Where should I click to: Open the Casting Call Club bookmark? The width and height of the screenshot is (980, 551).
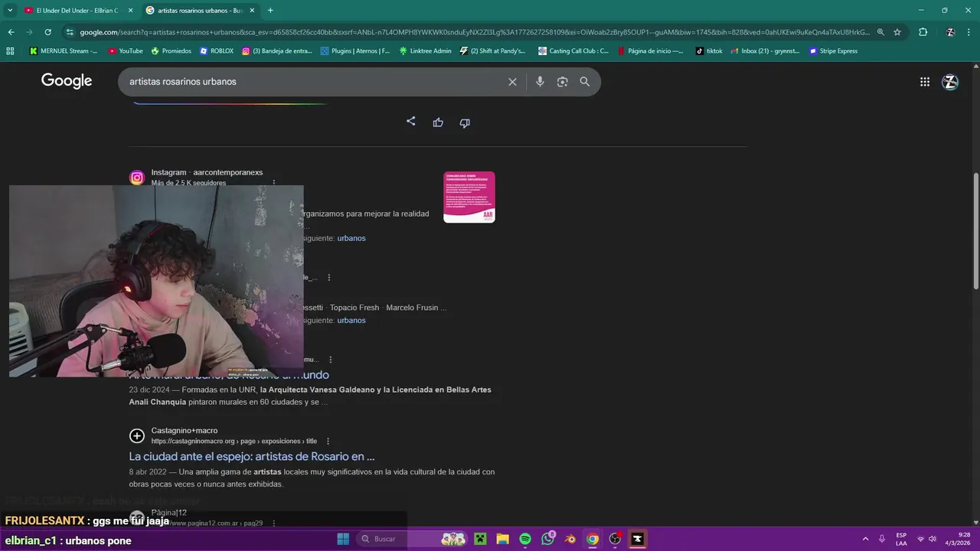pyautogui.click(x=573, y=51)
